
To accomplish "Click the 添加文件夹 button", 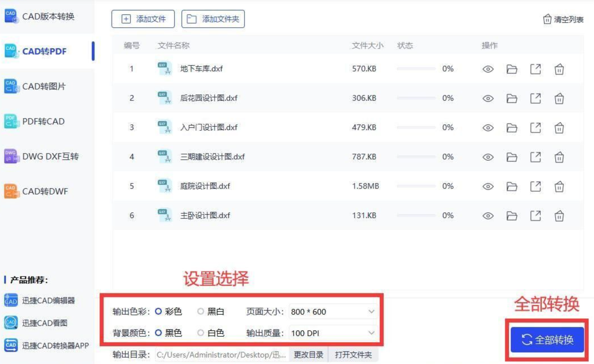I will (213, 19).
